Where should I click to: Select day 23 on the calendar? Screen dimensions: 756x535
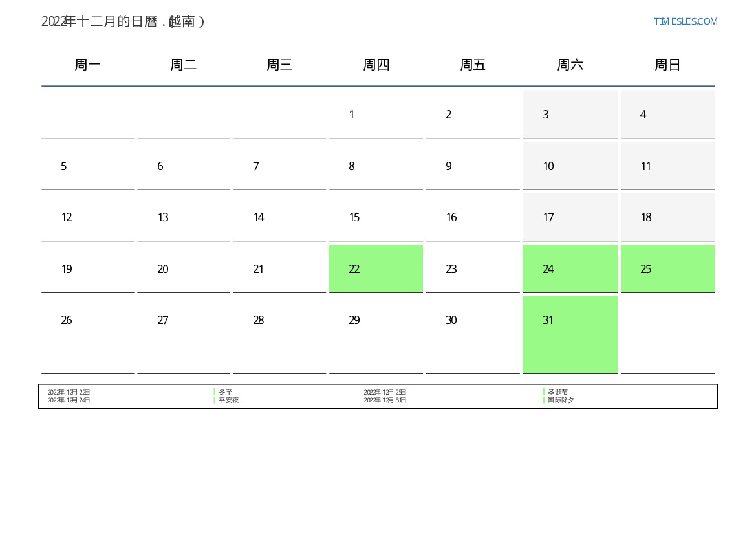coord(473,268)
